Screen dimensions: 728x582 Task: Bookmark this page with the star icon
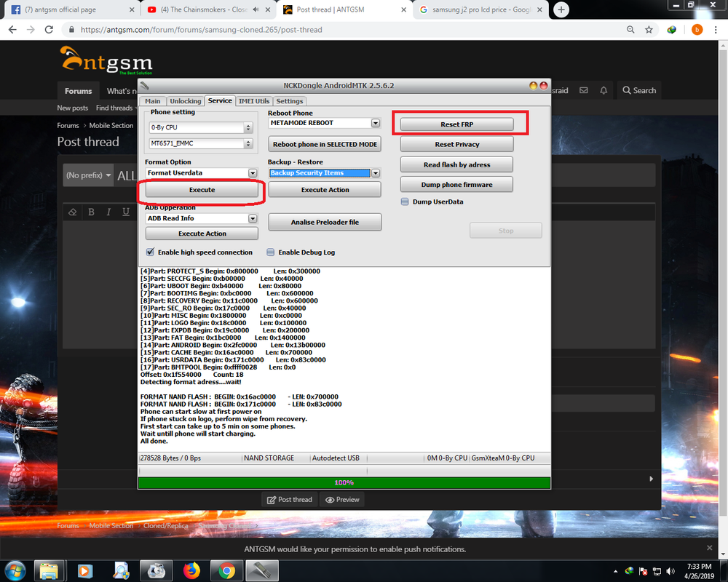coord(649,30)
